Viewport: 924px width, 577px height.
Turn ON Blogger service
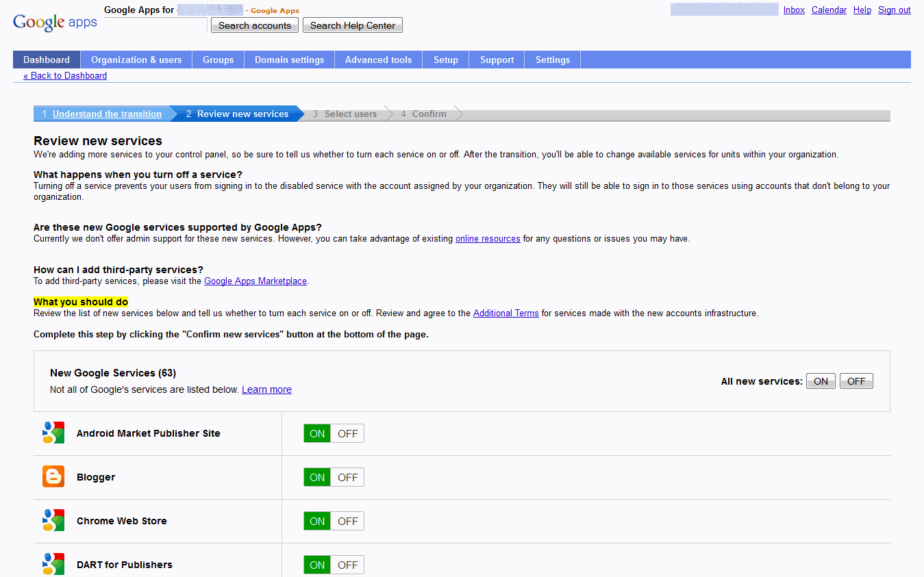[x=317, y=477]
